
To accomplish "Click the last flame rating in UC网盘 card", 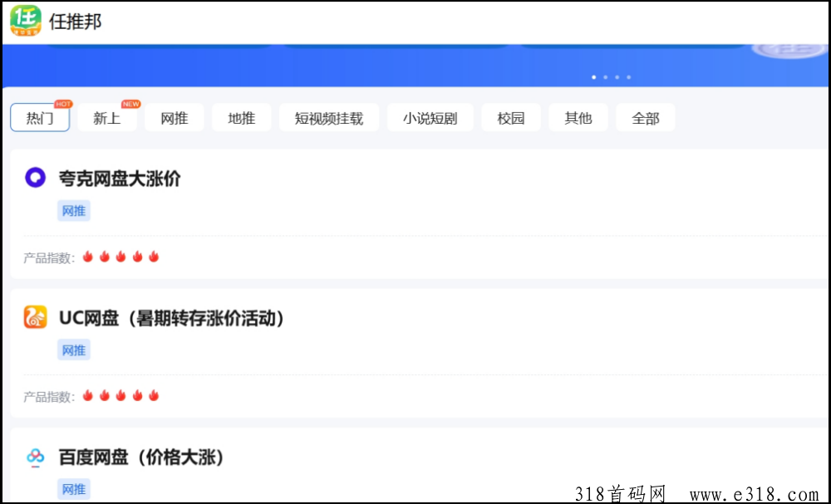I will [154, 395].
